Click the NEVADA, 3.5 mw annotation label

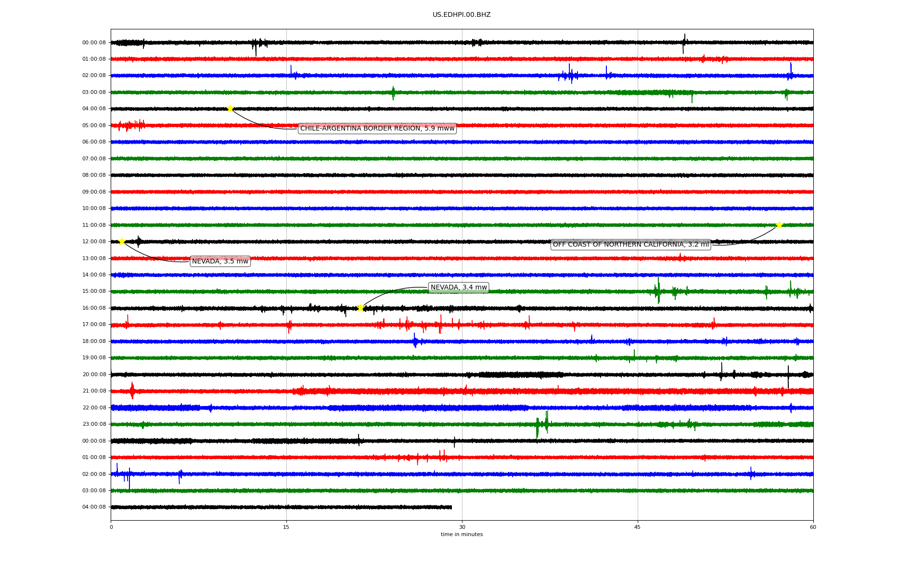[220, 262]
